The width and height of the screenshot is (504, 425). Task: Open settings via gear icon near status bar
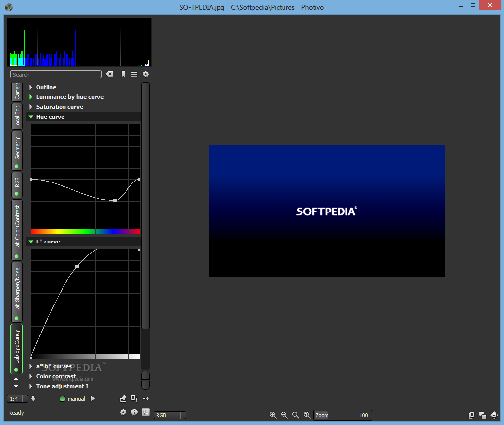point(123,412)
